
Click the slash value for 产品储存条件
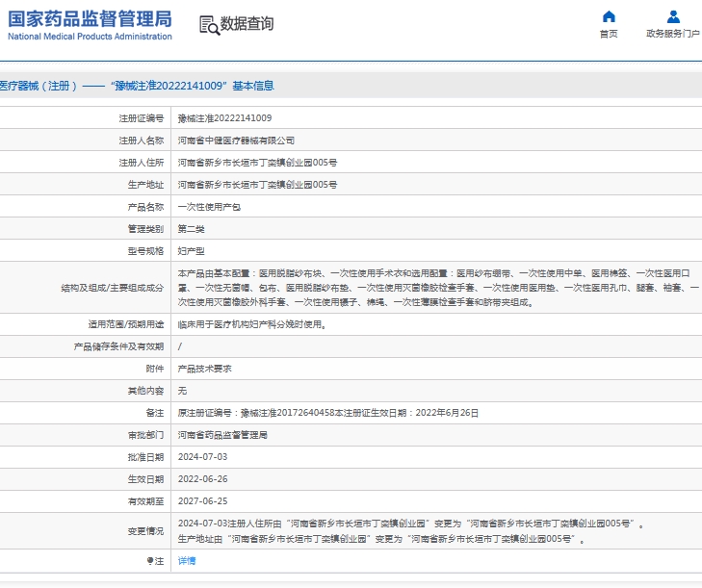click(180, 346)
